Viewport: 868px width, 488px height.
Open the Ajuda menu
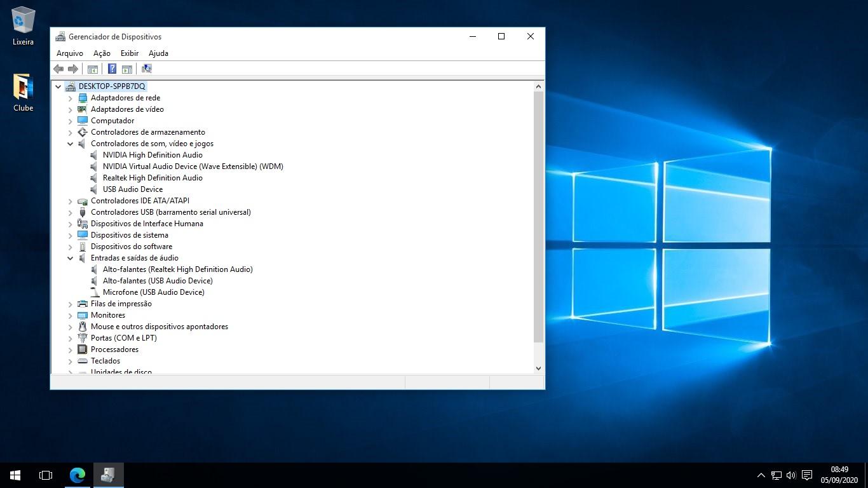coord(158,53)
